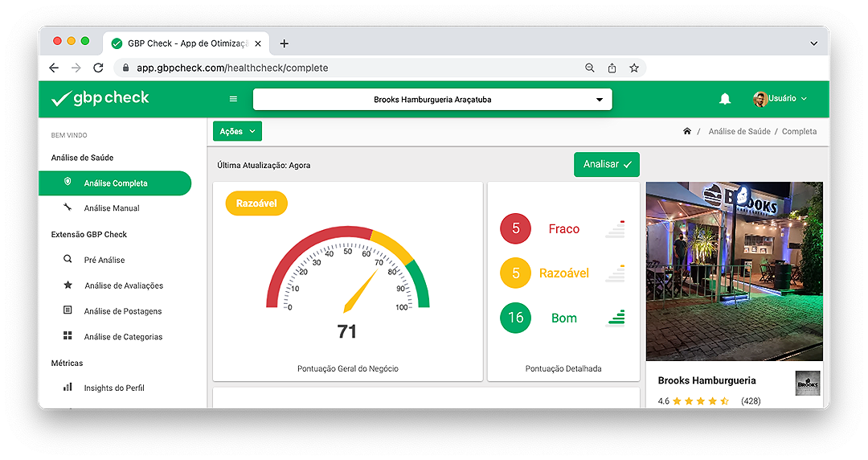This screenshot has width=868, height=460.
Task: Click the magnifier icon beside Pré Análise
Action: [68, 259]
